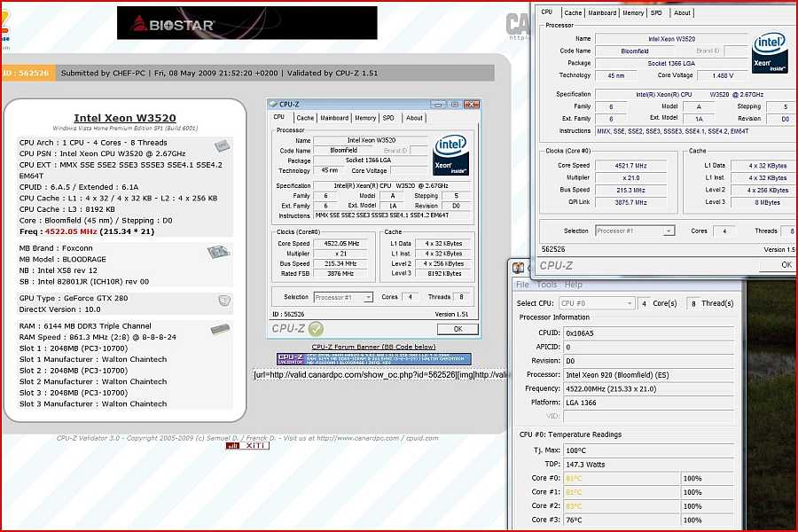
Task: Switch to Memory tab in top-right CPU-Z
Action: [x=633, y=13]
